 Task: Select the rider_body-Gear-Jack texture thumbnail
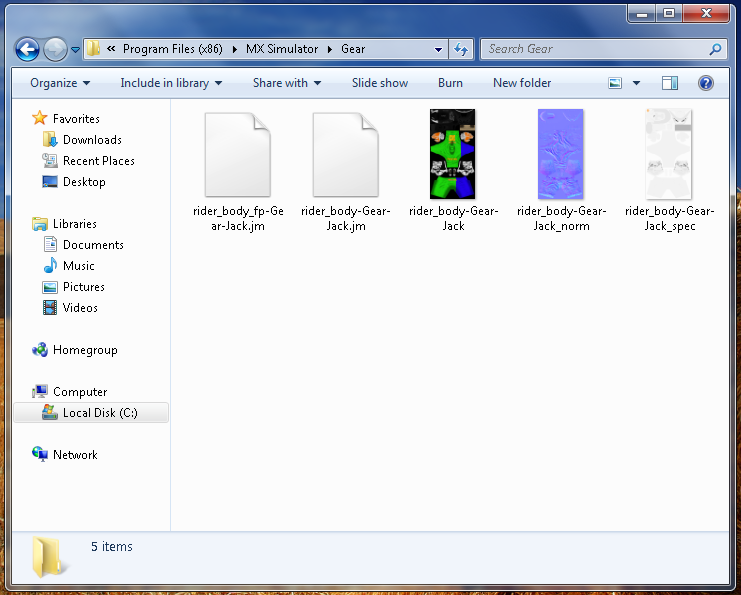coord(453,154)
